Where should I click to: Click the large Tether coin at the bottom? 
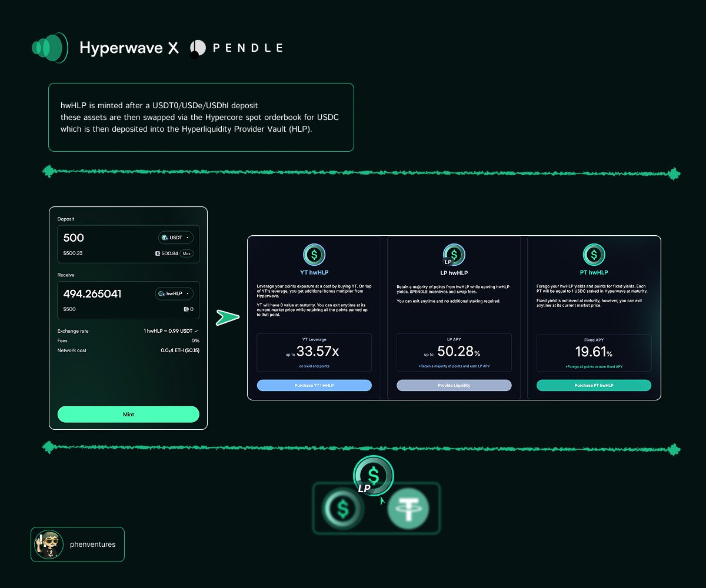408,509
